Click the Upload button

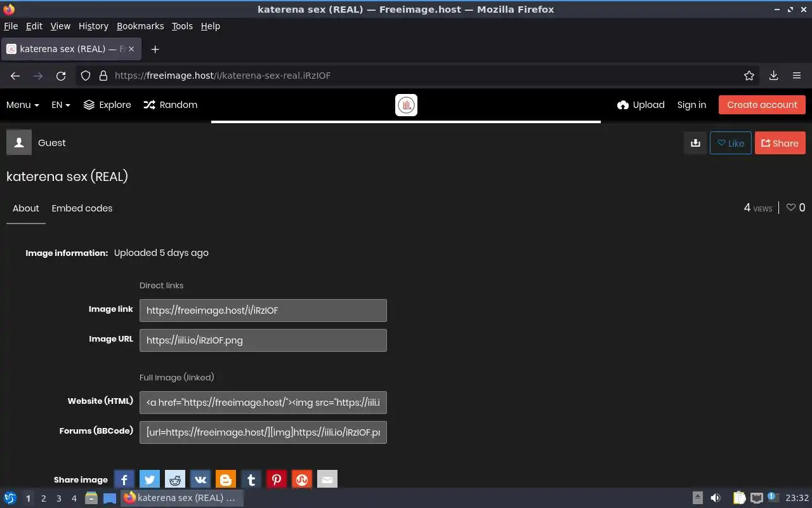tap(641, 105)
